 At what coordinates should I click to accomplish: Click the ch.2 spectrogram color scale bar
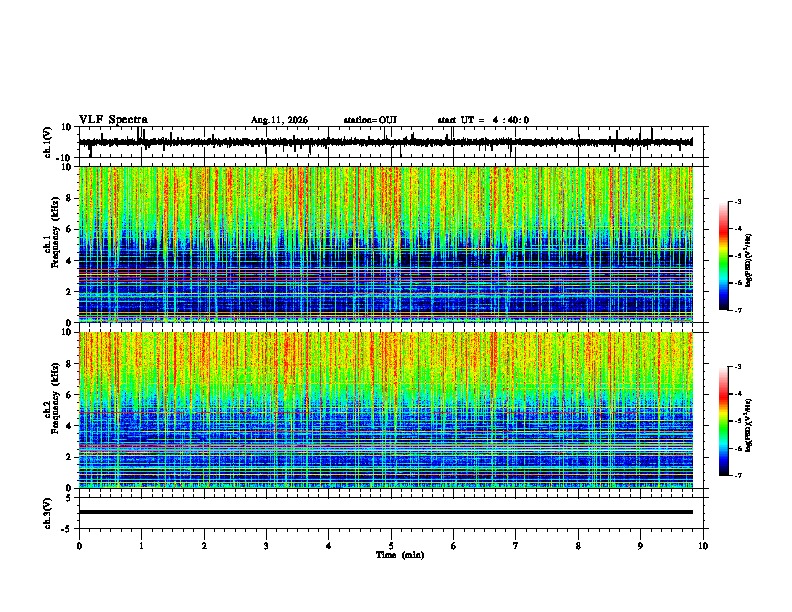coord(724,421)
